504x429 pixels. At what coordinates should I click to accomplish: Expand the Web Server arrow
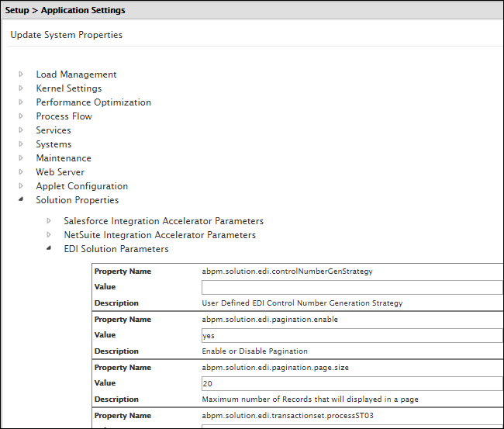(22, 172)
